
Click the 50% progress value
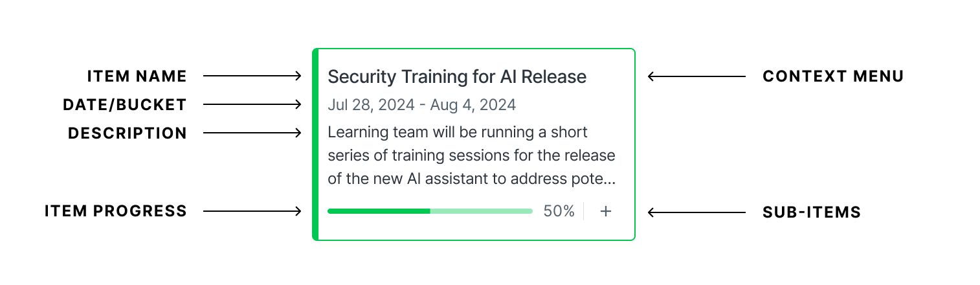pos(559,211)
